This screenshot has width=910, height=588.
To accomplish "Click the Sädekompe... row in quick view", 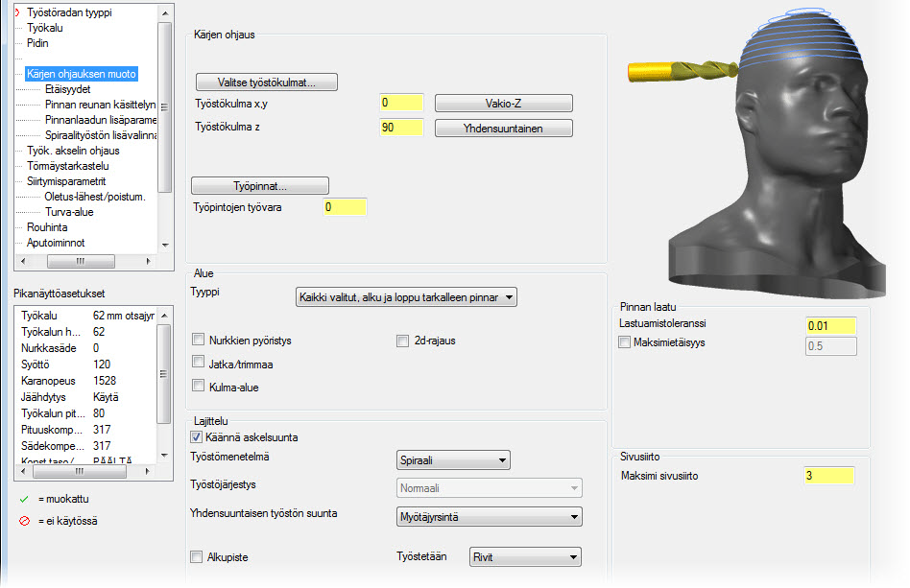I will (x=87, y=446).
